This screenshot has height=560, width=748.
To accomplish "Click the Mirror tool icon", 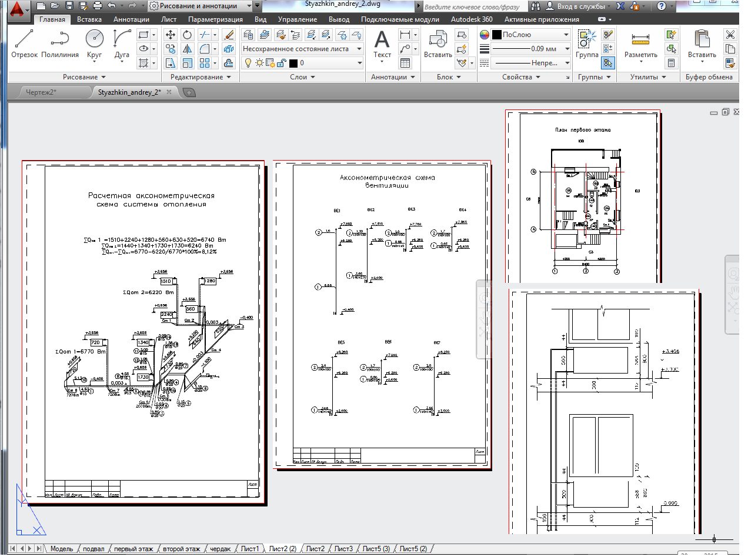I will point(188,49).
